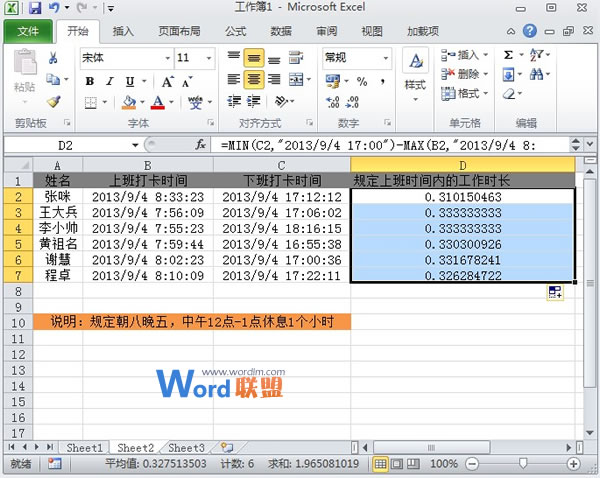600x478 pixels.
Task: Click the insert function fx icon
Action: 200,145
